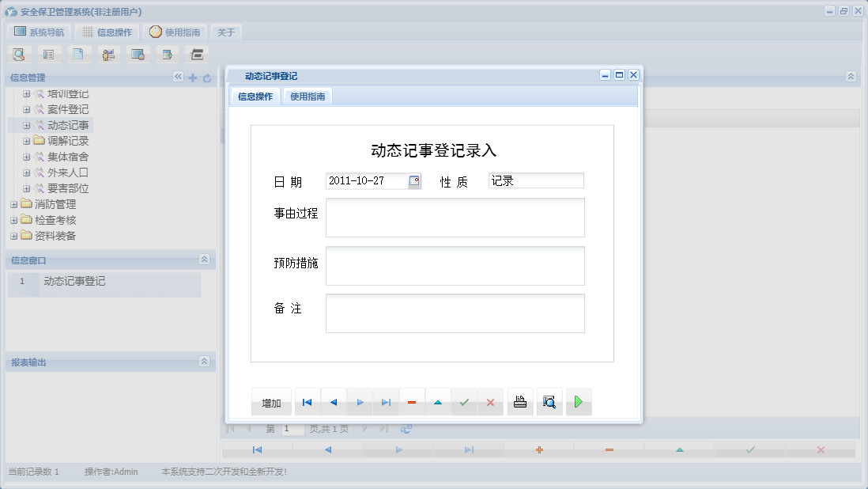Click the user management toolbar icon

click(x=108, y=55)
